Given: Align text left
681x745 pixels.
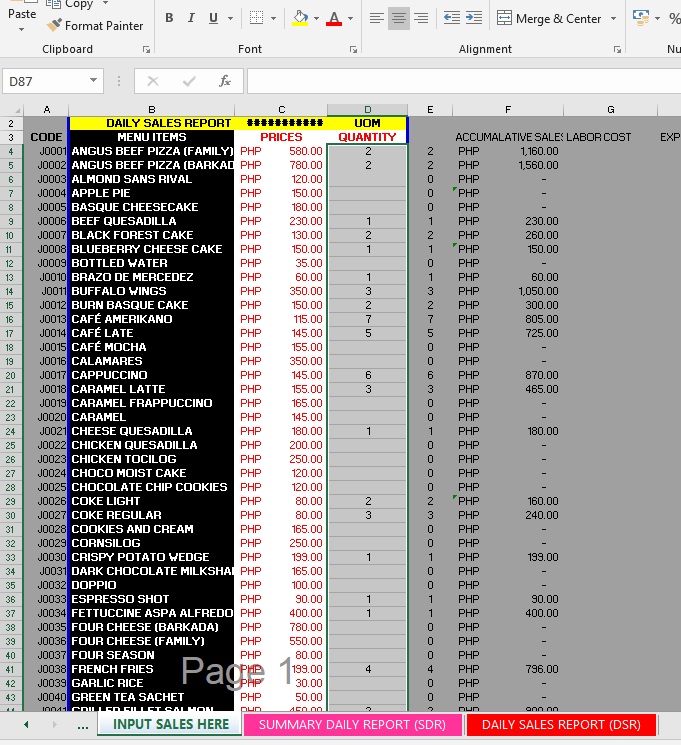Looking at the screenshot, I should click(x=376, y=18).
